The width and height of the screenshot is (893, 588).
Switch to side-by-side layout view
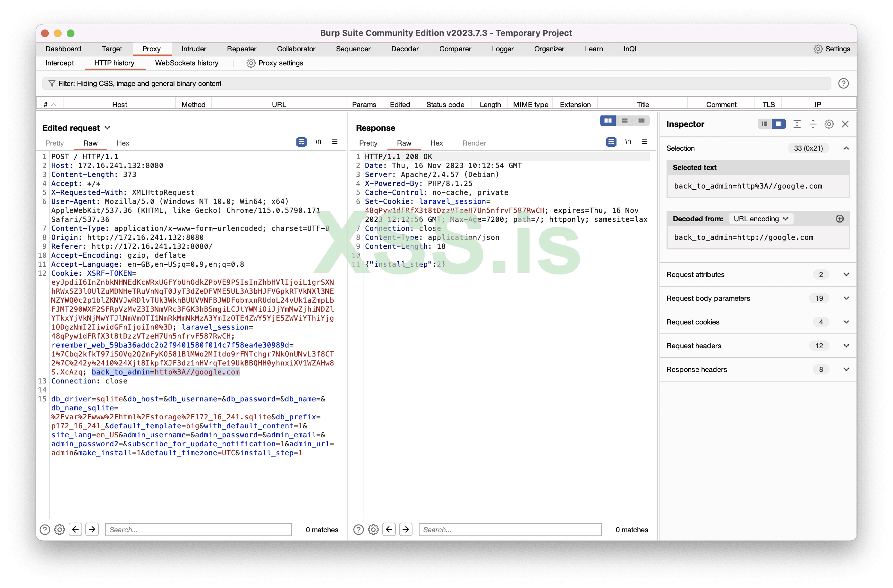[608, 121]
